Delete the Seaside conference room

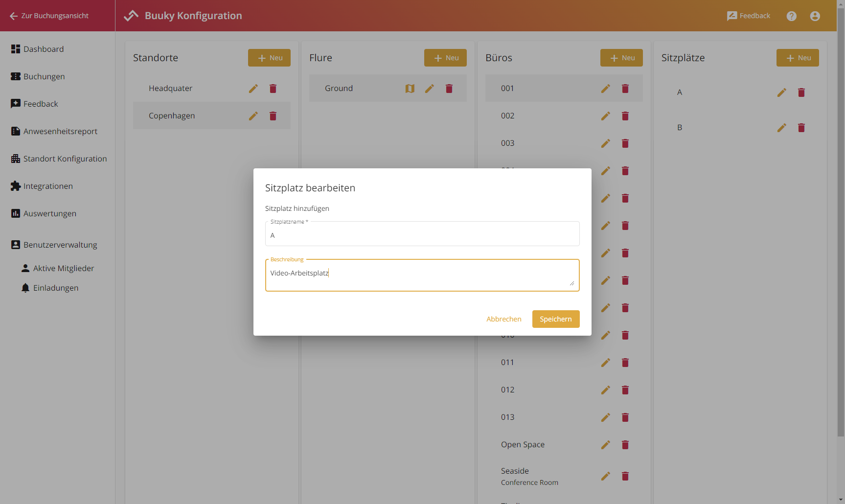625,476
